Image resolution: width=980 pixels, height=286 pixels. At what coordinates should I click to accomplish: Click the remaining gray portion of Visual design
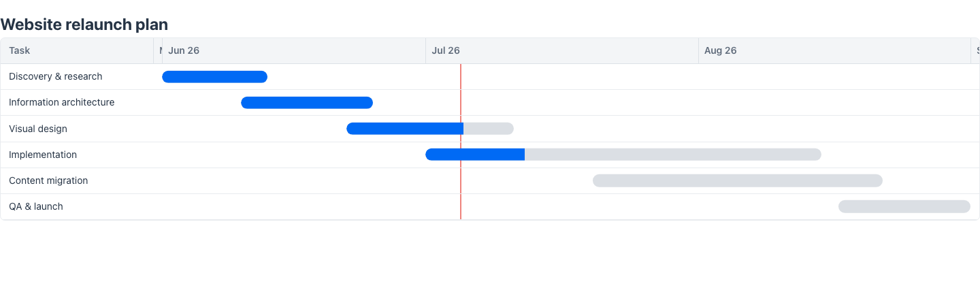click(x=489, y=129)
